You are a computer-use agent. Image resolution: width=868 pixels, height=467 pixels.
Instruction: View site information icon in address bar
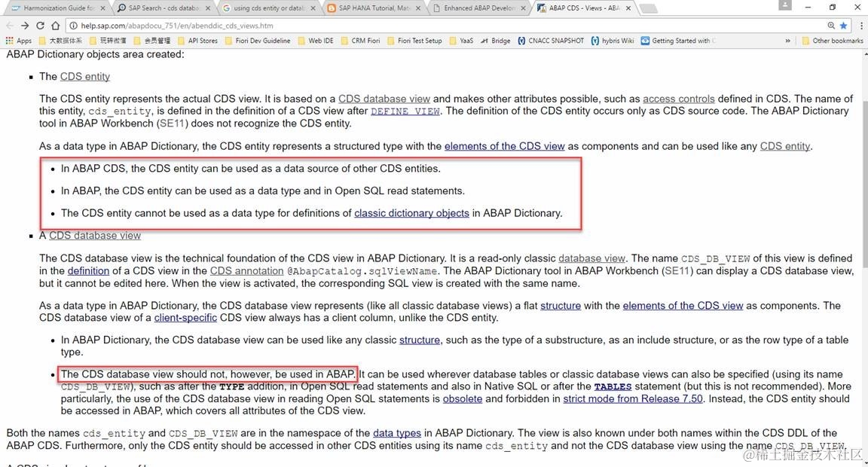(x=74, y=26)
